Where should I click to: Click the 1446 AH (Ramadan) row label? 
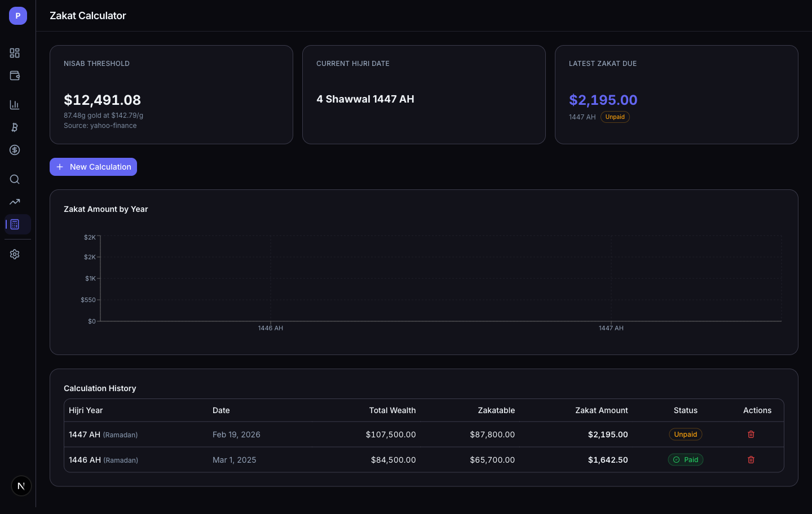[x=103, y=460]
